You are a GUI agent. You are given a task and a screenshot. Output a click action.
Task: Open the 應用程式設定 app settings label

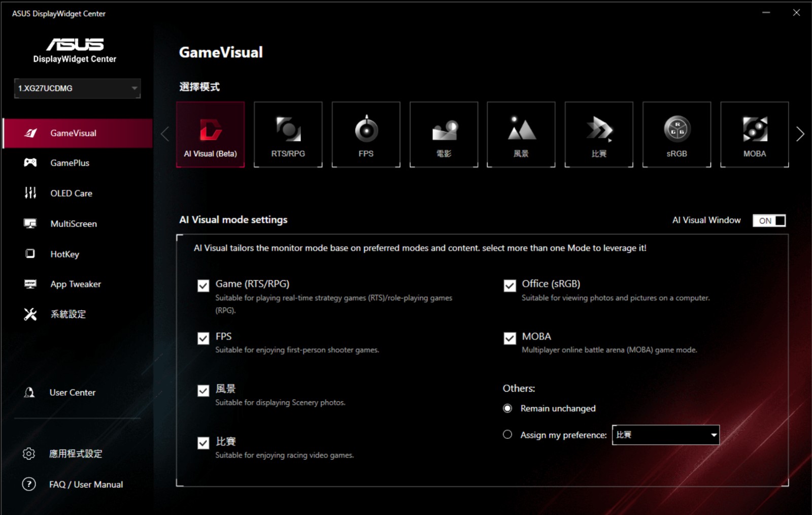tap(76, 454)
